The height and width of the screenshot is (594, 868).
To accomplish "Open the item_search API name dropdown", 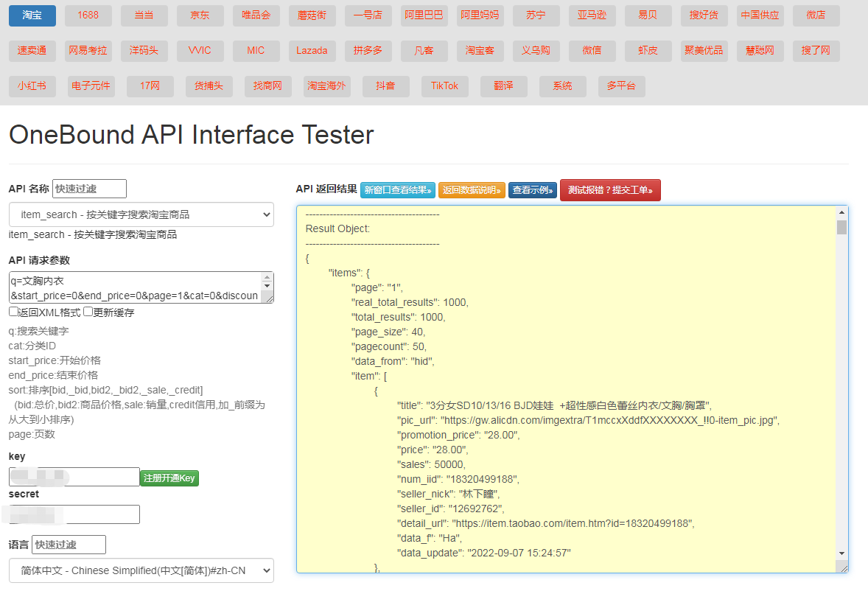I will pos(141,214).
